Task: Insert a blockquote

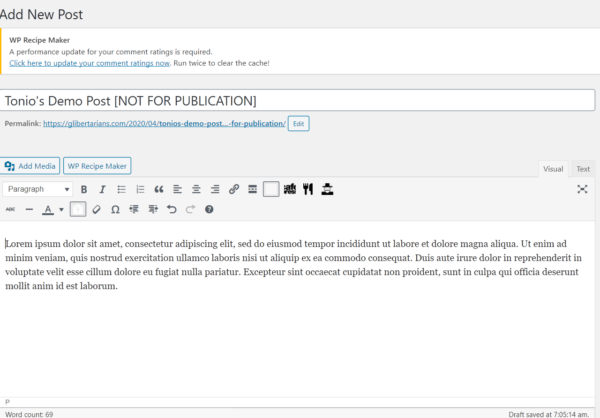Action: [158, 189]
